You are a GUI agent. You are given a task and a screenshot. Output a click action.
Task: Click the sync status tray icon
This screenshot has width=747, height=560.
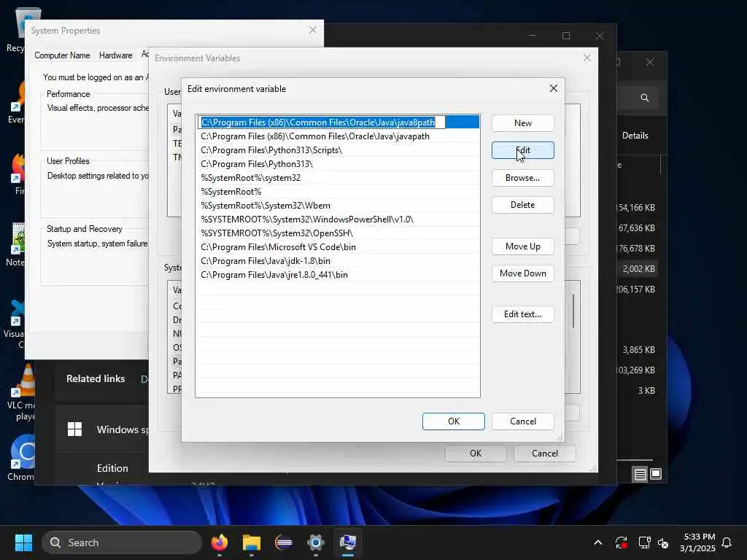tap(622, 542)
